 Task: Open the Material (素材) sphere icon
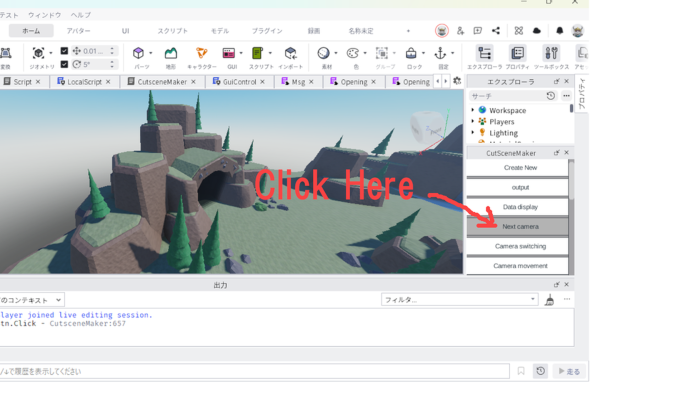(x=323, y=53)
